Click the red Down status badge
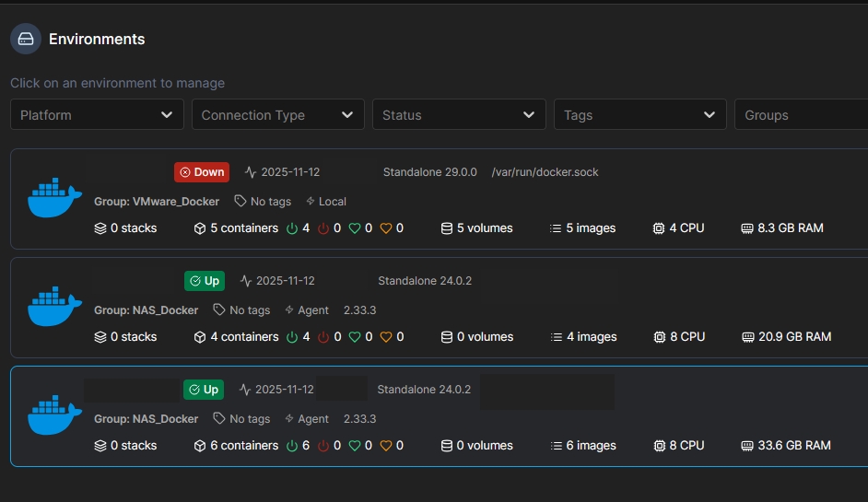868x502 pixels. click(202, 172)
